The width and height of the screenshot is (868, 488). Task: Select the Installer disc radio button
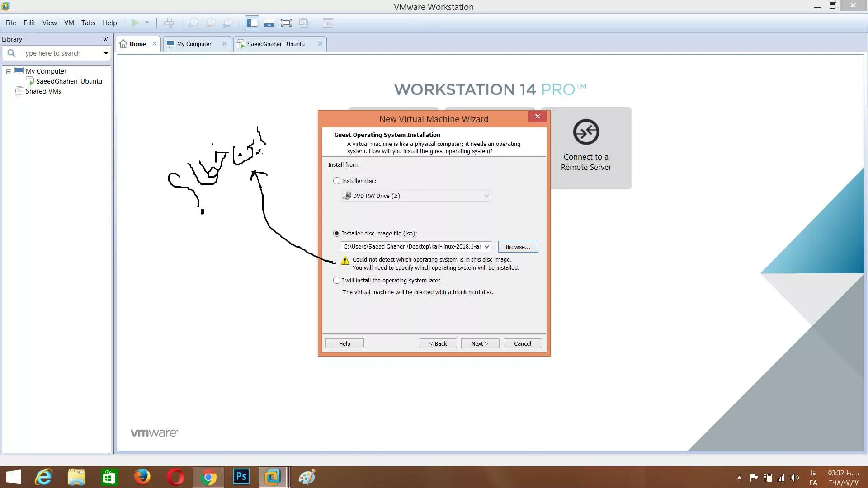click(337, 181)
